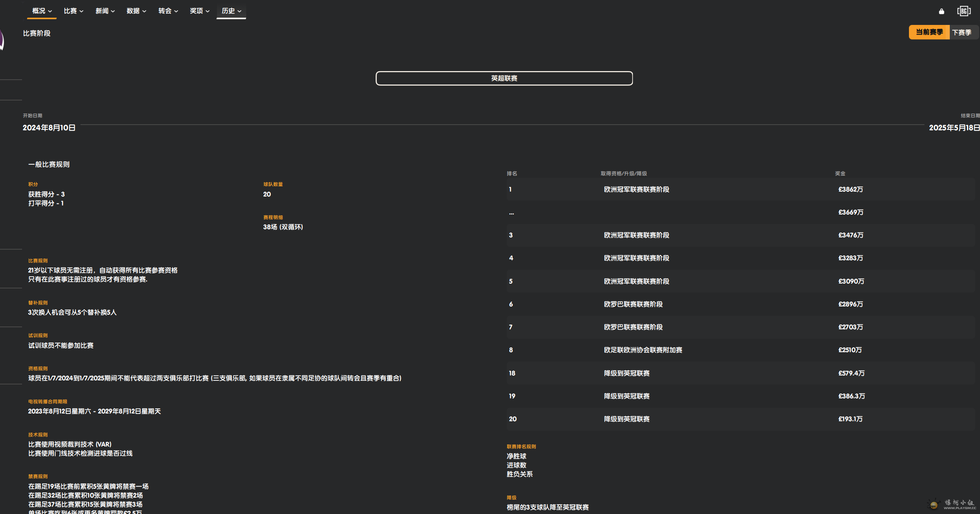Click the season timeline bar
Viewport: 980px width, 514px height.
point(502,125)
